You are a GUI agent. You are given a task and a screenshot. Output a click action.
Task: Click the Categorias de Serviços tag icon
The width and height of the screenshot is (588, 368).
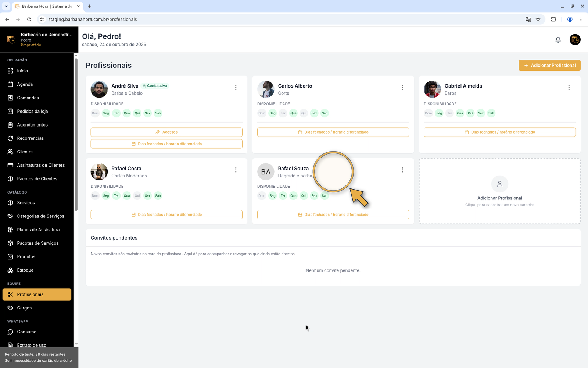pos(10,216)
